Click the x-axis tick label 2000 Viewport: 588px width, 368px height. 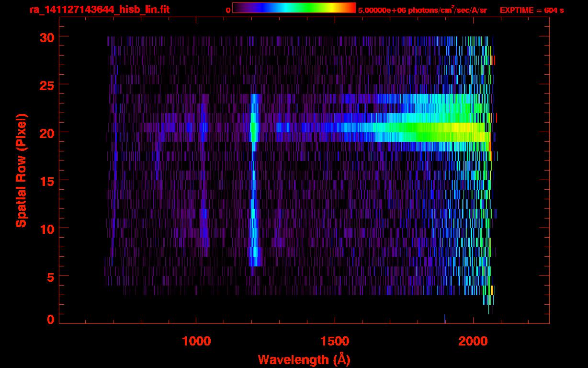pos(473,341)
